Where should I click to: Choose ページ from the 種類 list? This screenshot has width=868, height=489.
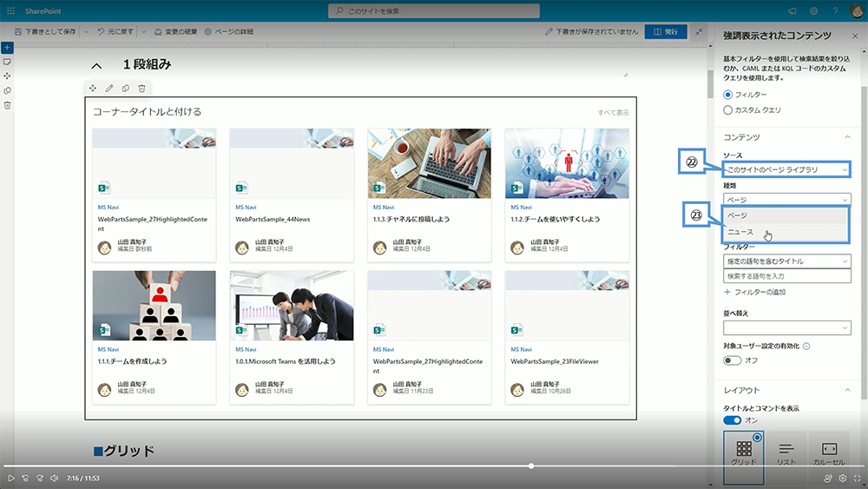pyautogui.click(x=786, y=215)
